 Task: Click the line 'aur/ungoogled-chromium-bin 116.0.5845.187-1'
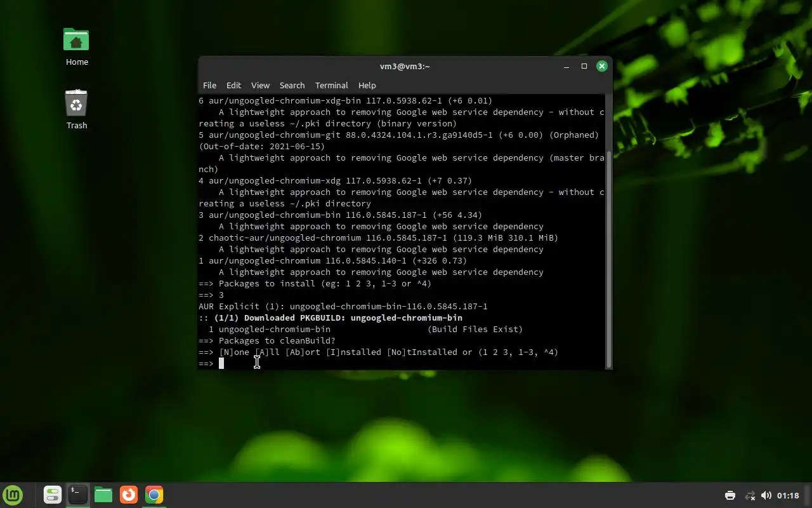coord(340,215)
